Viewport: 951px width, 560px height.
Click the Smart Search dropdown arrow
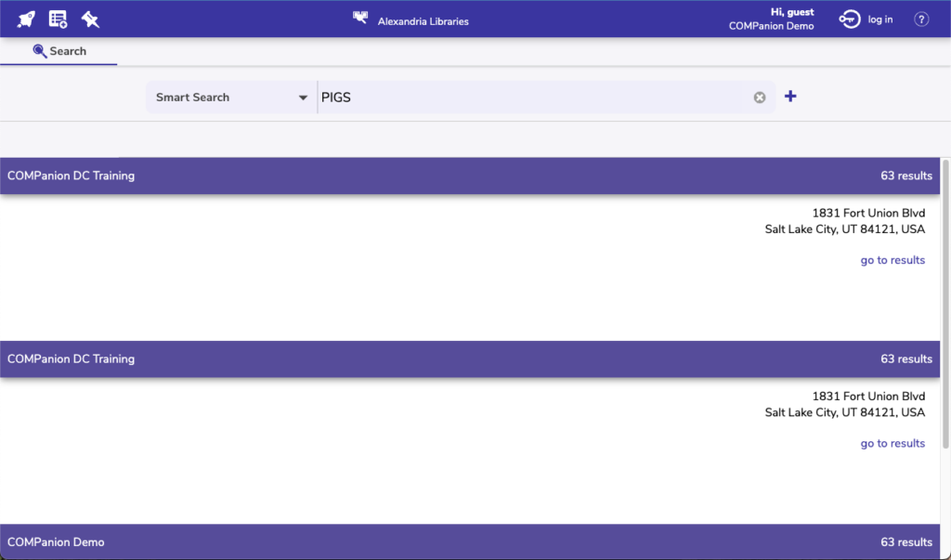coord(303,98)
